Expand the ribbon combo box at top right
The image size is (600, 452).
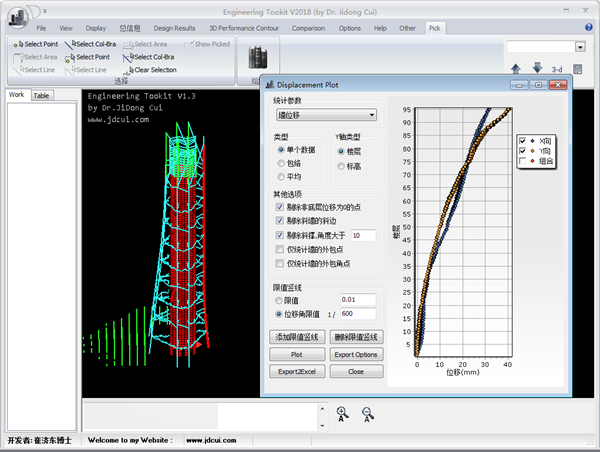tap(580, 47)
